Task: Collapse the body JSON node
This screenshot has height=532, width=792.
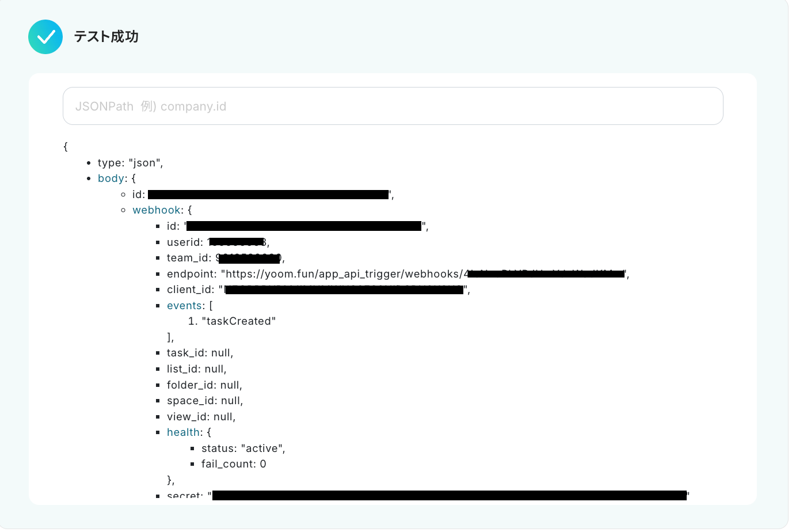Action: pyautogui.click(x=111, y=178)
